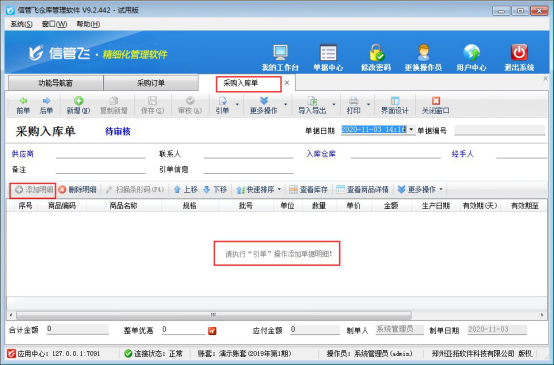This screenshot has height=365, width=554.
Task: Open 我的工作台 workbench icon
Action: click(x=281, y=53)
